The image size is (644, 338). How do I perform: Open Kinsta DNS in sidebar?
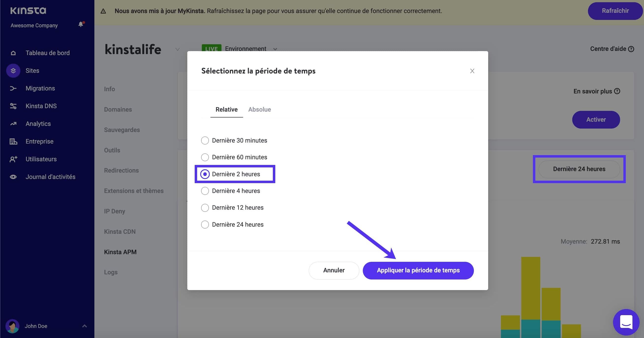pyautogui.click(x=41, y=106)
